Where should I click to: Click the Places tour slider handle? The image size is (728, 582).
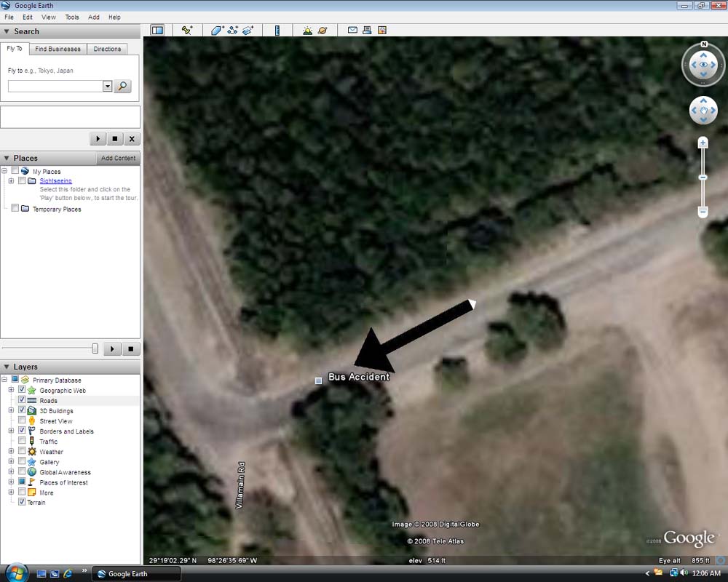pyautogui.click(x=95, y=348)
